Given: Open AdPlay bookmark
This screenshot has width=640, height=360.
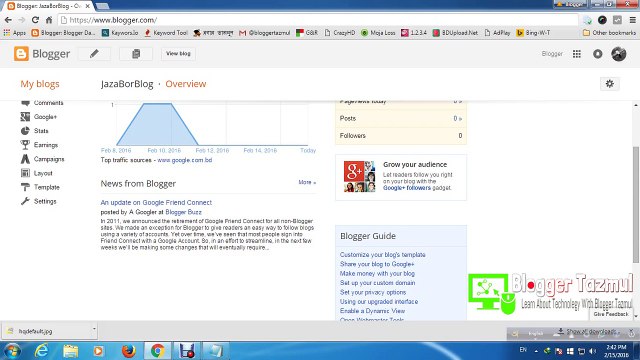Looking at the screenshot, I should point(497,33).
